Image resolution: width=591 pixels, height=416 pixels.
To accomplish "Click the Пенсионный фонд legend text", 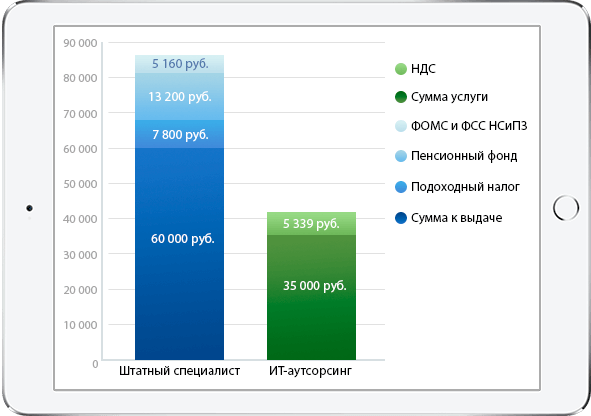I will coord(464,156).
